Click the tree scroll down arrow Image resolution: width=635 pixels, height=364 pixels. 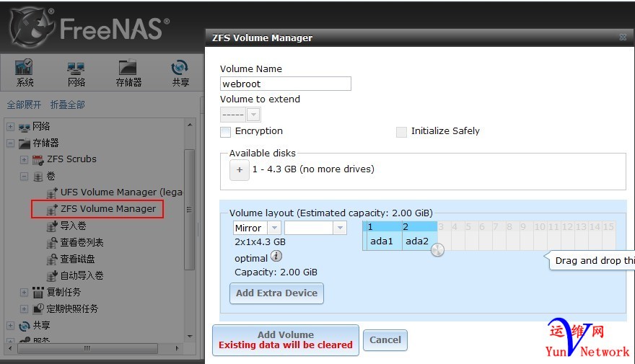coord(190,336)
